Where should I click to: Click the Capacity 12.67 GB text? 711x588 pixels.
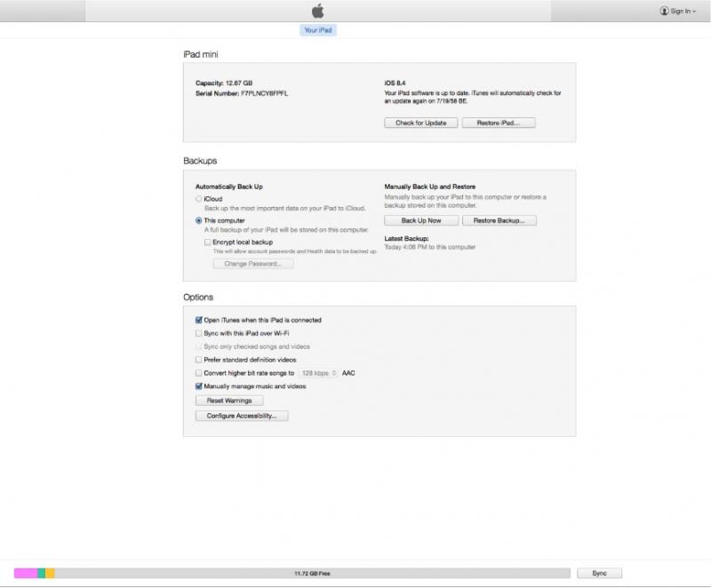[224, 83]
